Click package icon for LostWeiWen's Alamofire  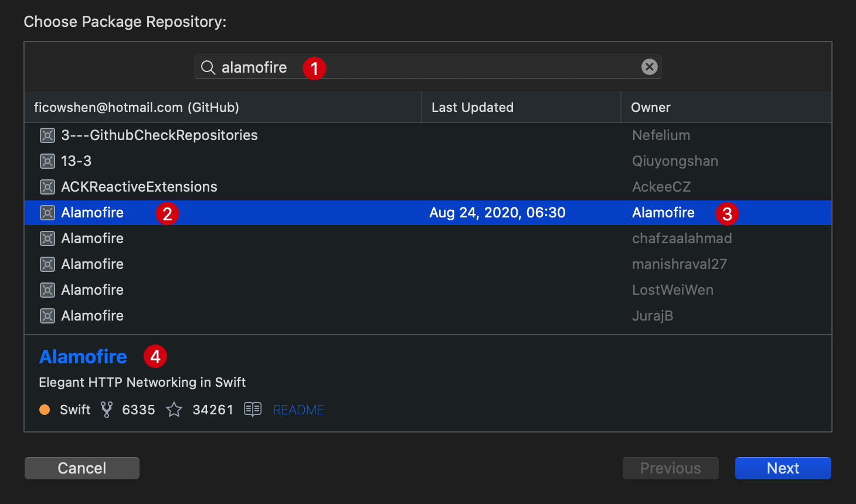click(x=47, y=290)
